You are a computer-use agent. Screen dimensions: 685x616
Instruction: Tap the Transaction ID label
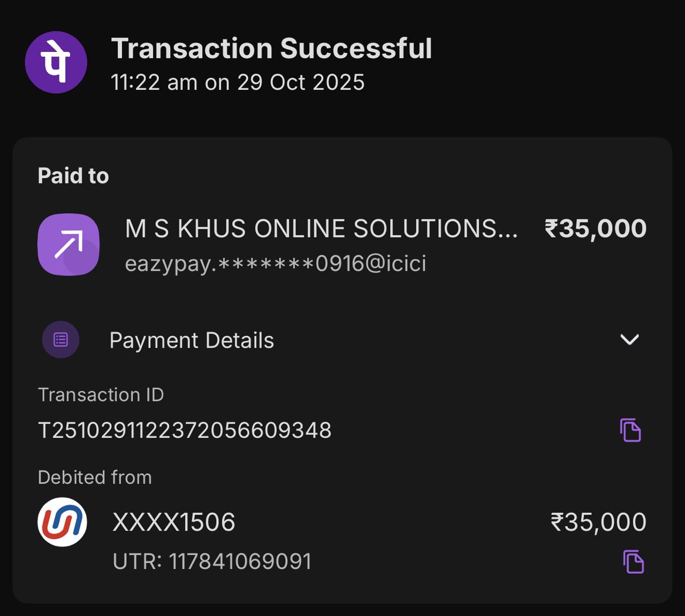click(101, 395)
